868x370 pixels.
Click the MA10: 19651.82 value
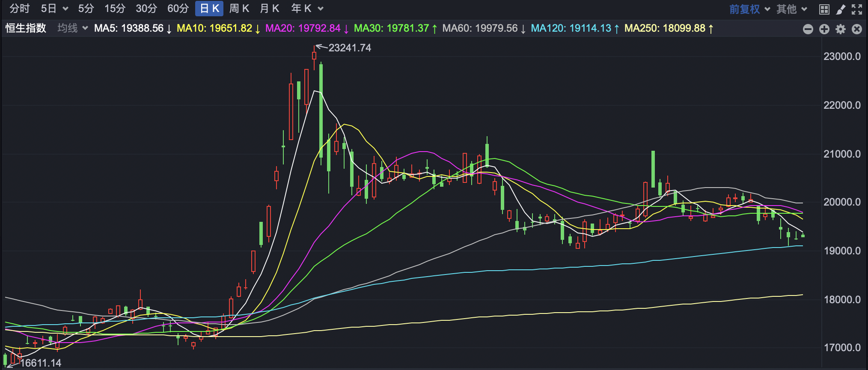tap(218, 28)
